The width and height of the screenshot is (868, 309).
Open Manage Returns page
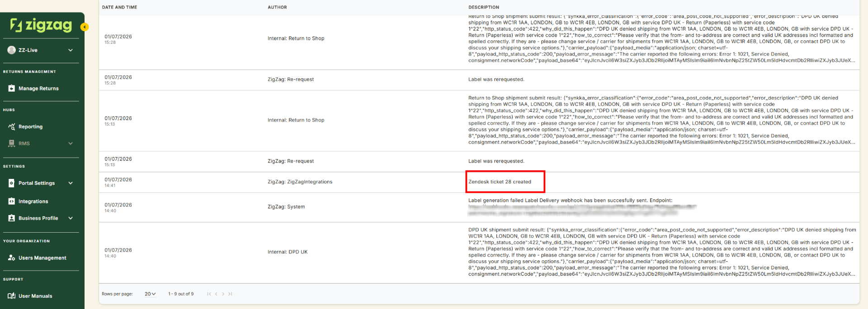point(38,89)
